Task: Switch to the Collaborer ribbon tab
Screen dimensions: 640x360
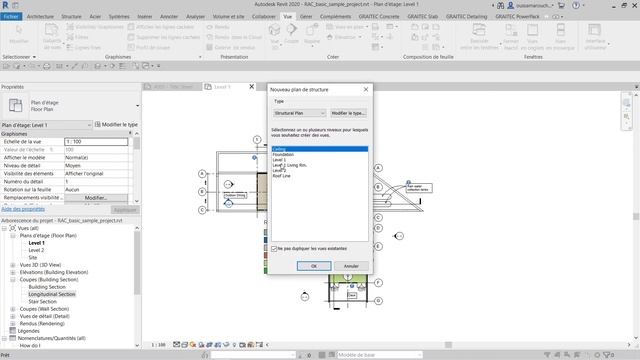Action: (x=264, y=16)
